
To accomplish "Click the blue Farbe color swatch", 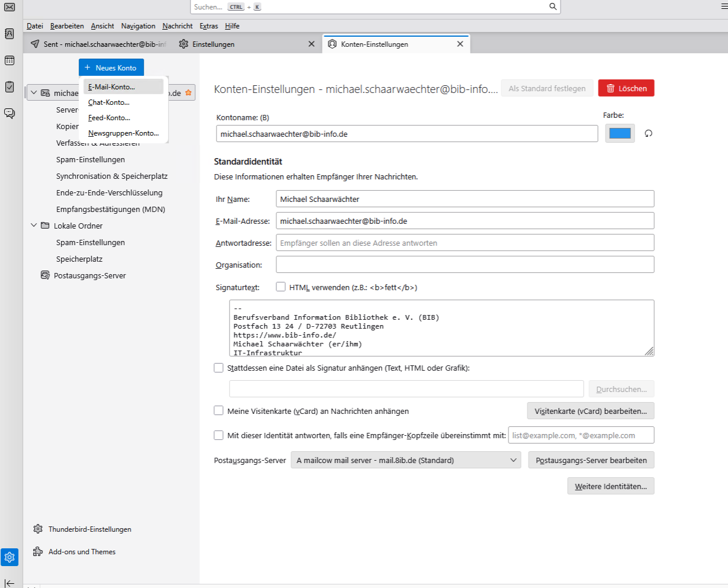I will (620, 133).
